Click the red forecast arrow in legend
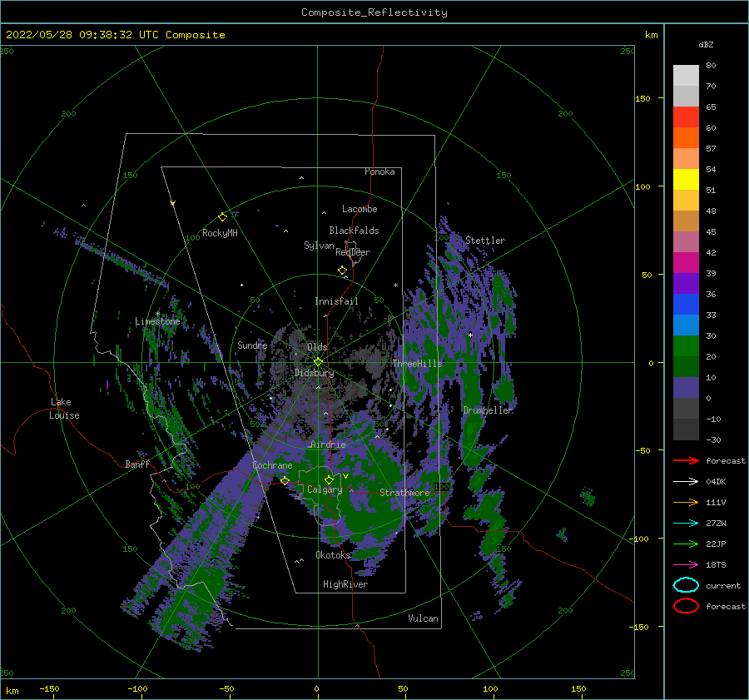Image resolution: width=749 pixels, height=700 pixels. pyautogui.click(x=686, y=460)
